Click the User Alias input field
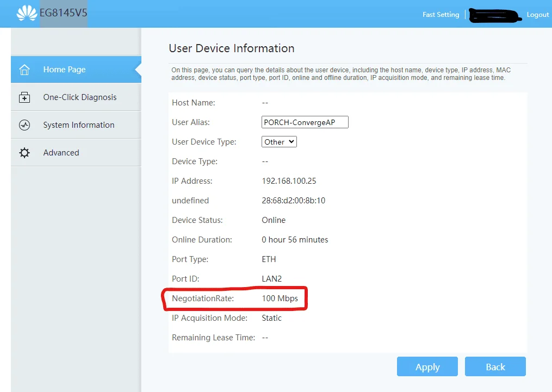 tap(305, 122)
